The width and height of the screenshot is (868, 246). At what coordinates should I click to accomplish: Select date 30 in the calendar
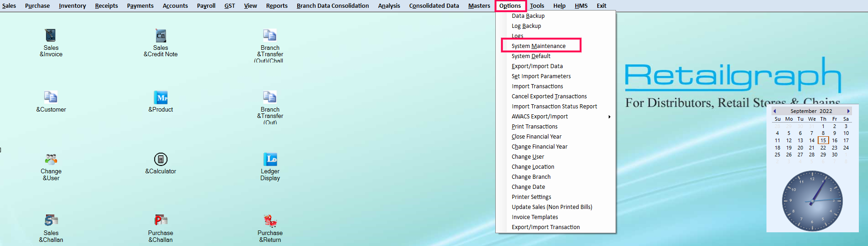[835, 155]
